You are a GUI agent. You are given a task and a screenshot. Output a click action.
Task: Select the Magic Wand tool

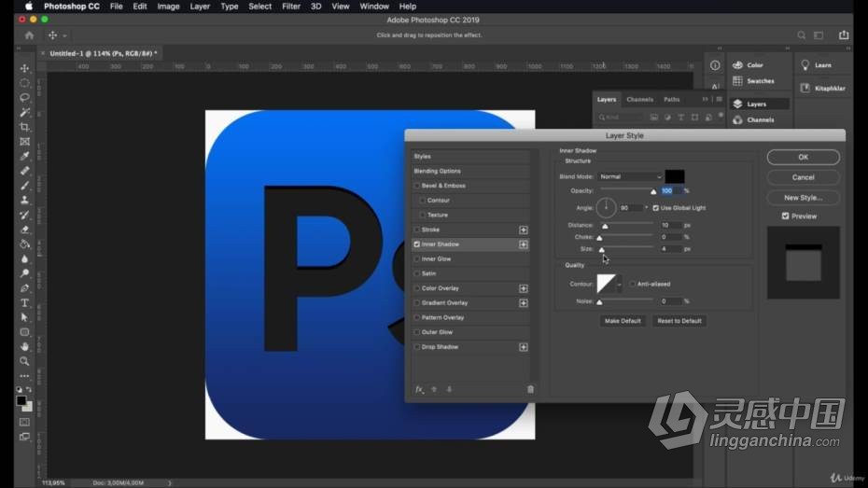[24, 112]
